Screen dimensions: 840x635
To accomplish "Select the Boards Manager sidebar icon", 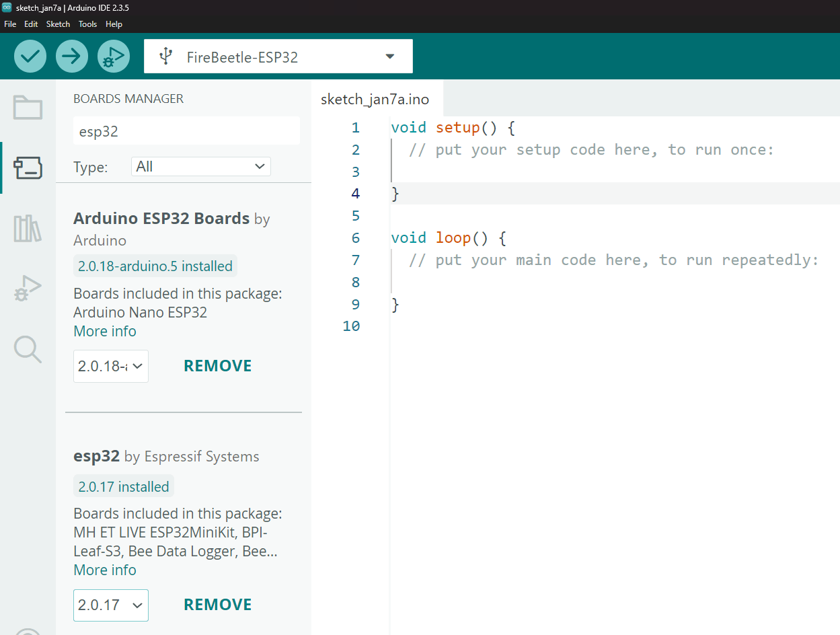I will (28, 168).
